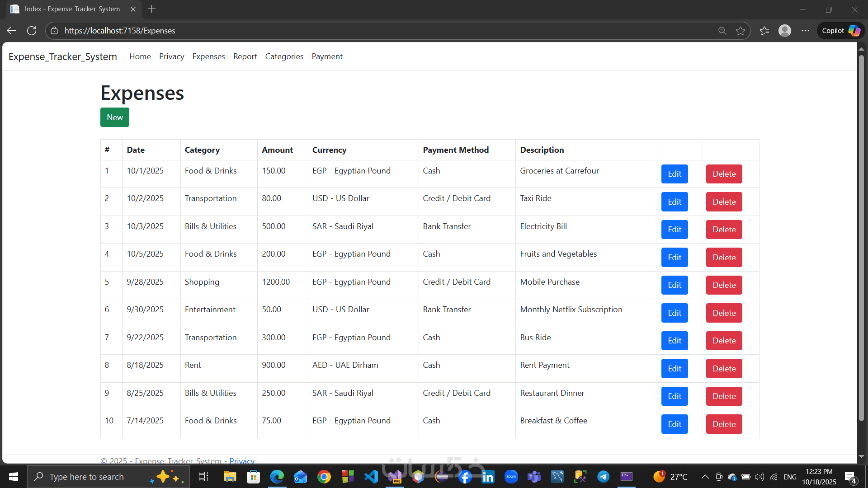The width and height of the screenshot is (868, 488).
Task: Delete the Rent Payment expense
Action: tap(724, 369)
